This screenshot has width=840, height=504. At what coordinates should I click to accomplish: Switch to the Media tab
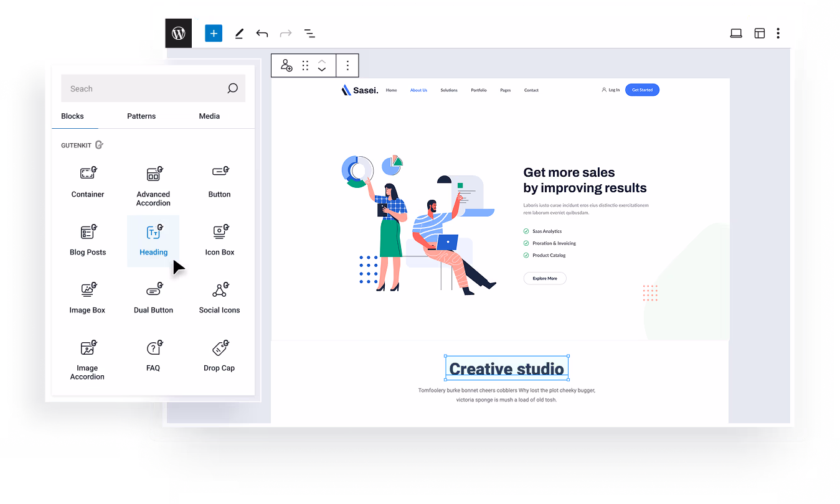point(209,116)
